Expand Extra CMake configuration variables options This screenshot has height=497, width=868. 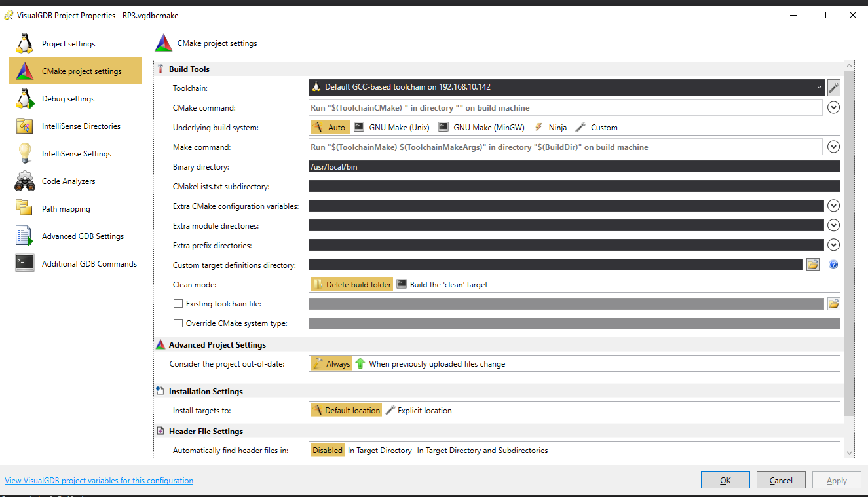[x=833, y=206]
